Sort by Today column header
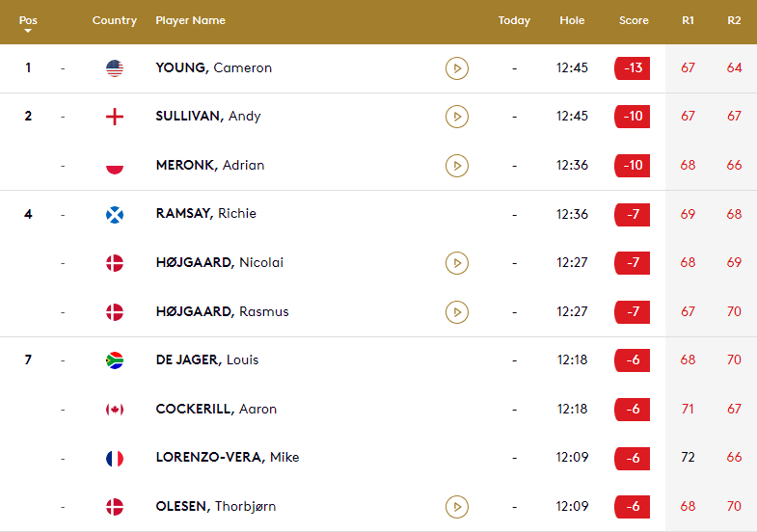The image size is (757, 532). click(x=514, y=20)
